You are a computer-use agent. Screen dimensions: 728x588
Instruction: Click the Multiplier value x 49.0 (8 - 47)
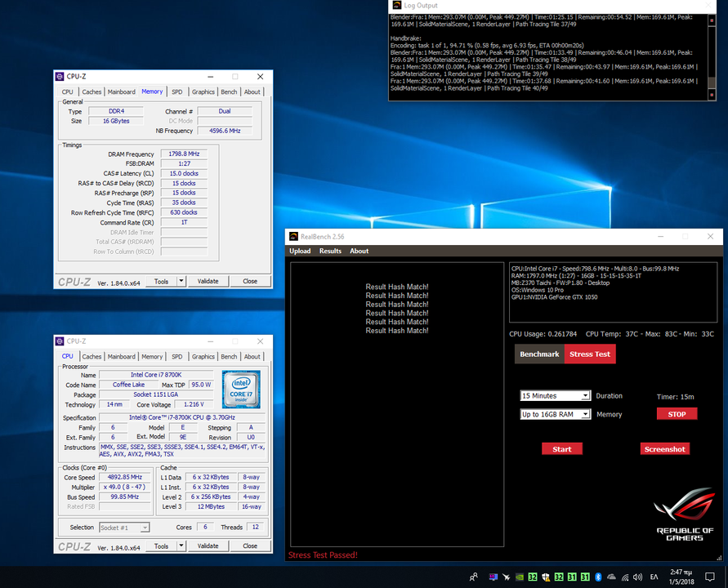tap(124, 487)
